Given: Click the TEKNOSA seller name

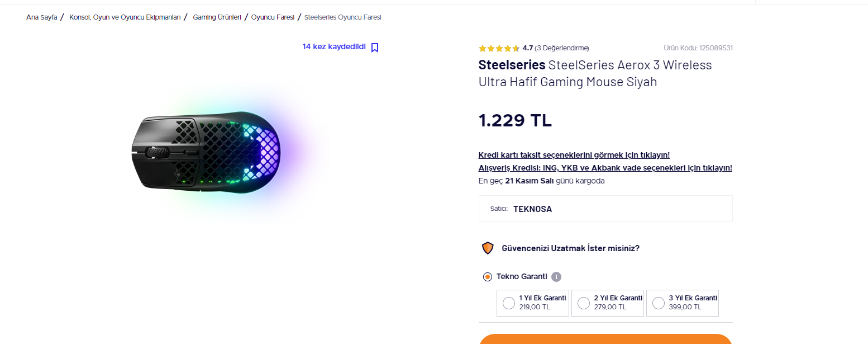Looking at the screenshot, I should click(x=532, y=209).
